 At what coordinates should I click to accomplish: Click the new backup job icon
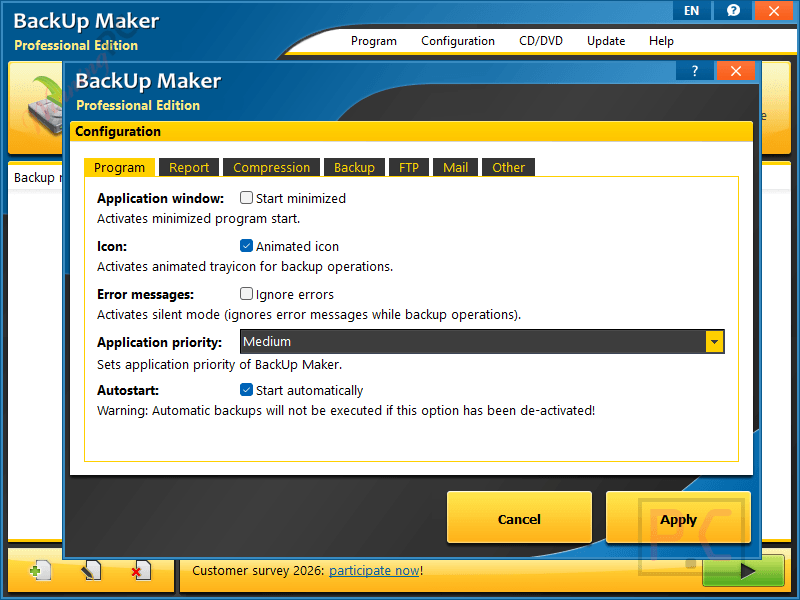pyautogui.click(x=41, y=570)
